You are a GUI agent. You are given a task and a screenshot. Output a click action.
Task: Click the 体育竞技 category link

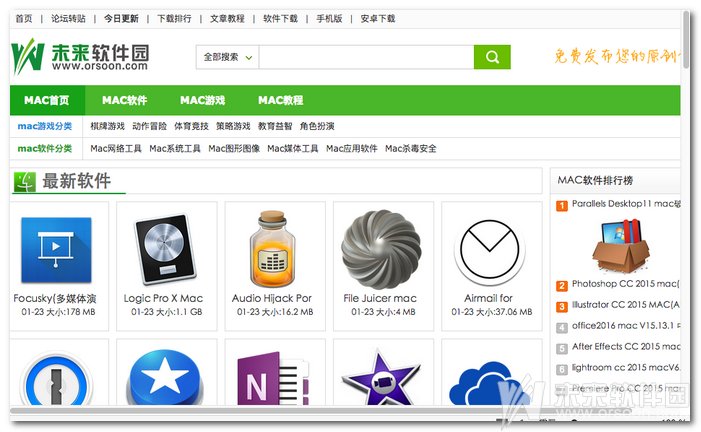point(191,126)
